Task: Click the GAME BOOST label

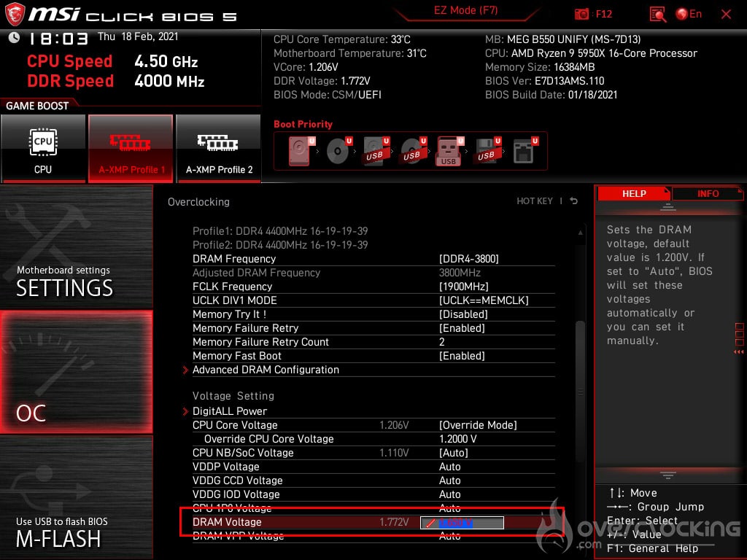Action: click(37, 106)
